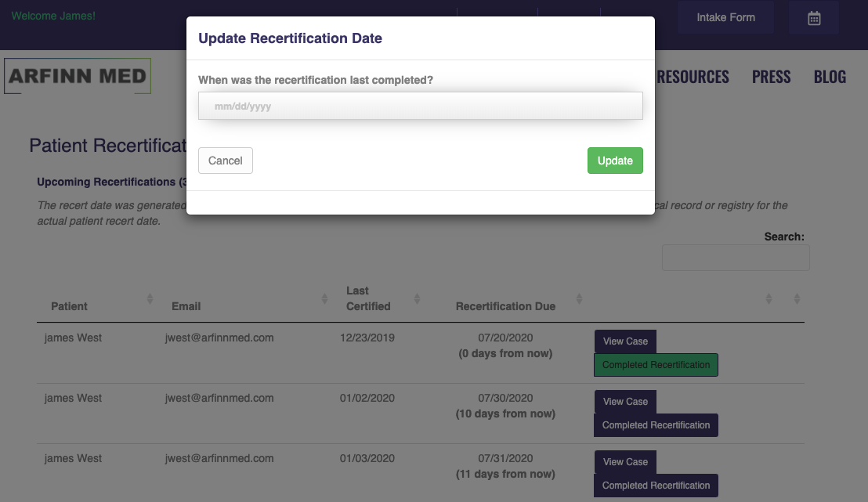Sort table by Email column arrows

point(324,298)
